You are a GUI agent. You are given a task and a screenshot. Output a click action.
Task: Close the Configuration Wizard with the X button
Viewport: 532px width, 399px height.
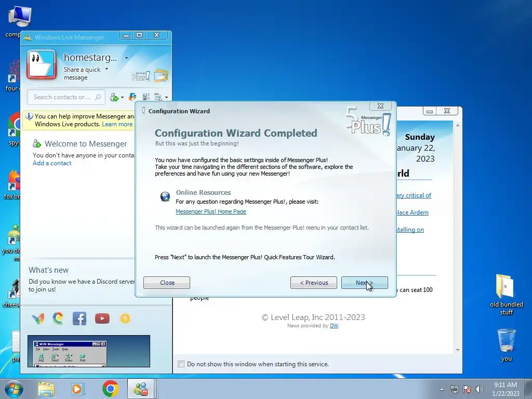coord(381,106)
